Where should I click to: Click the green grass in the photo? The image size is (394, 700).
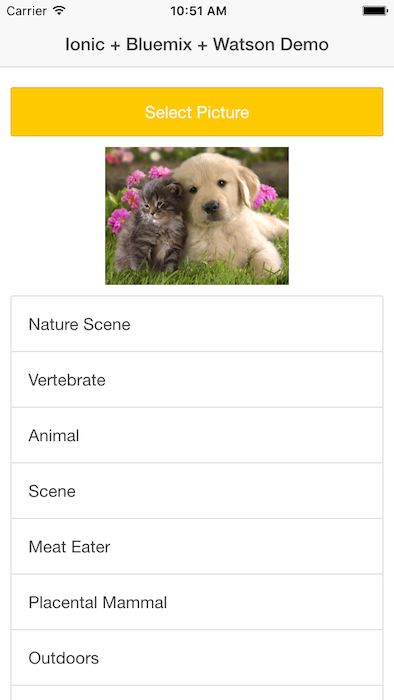tap(196, 275)
